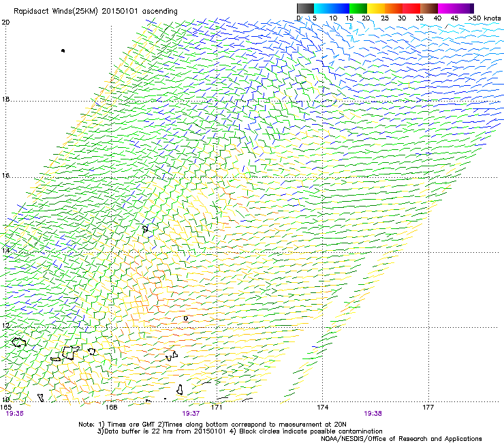Click the longitude axis label '177'
Screen dimensions: 504x443
coord(428,407)
